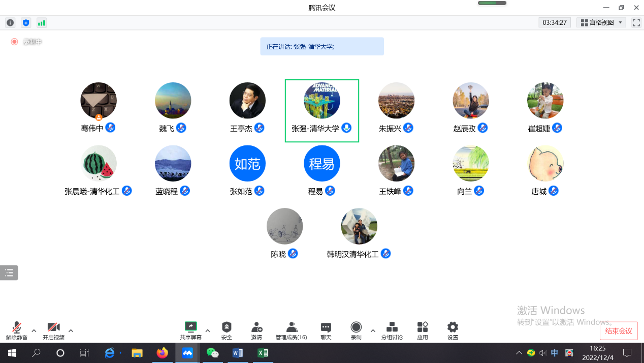The image size is (644, 363).
Task: Click muted mic icon beside 陈晓
Action: click(293, 253)
